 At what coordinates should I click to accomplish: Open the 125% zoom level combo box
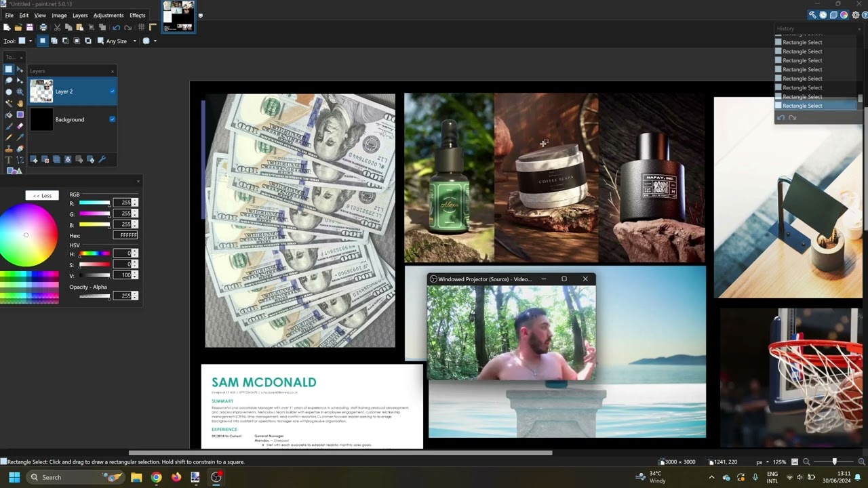click(779, 462)
